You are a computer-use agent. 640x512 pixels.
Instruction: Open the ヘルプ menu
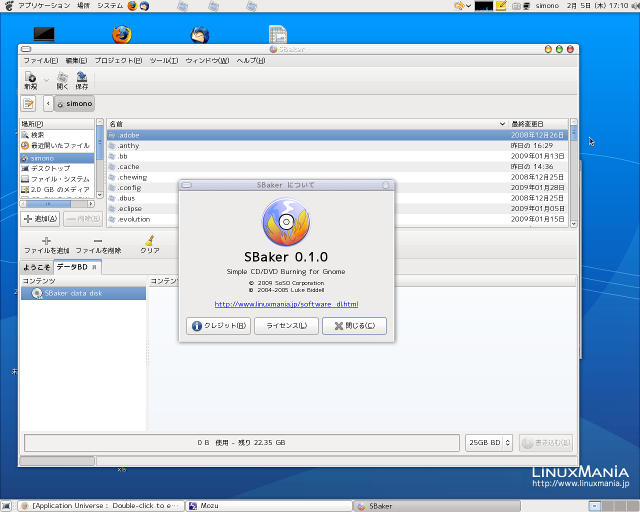click(x=250, y=61)
